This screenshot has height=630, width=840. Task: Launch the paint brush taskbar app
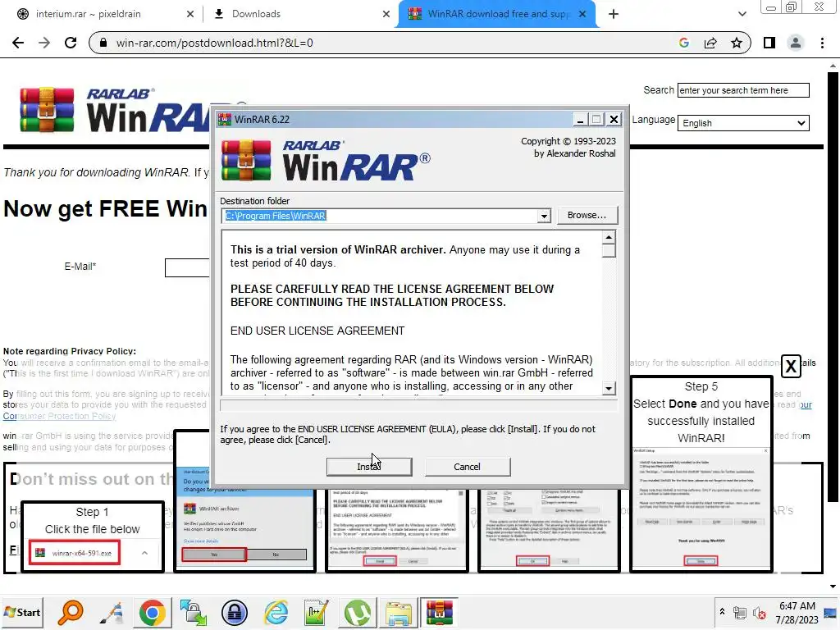112,613
